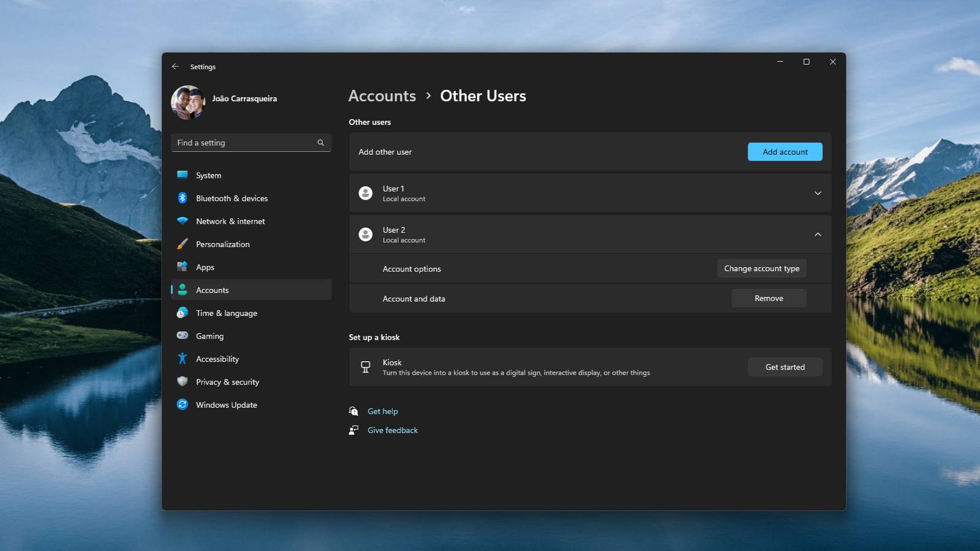980x551 pixels.
Task: Open the Apps settings section
Action: [x=205, y=268]
